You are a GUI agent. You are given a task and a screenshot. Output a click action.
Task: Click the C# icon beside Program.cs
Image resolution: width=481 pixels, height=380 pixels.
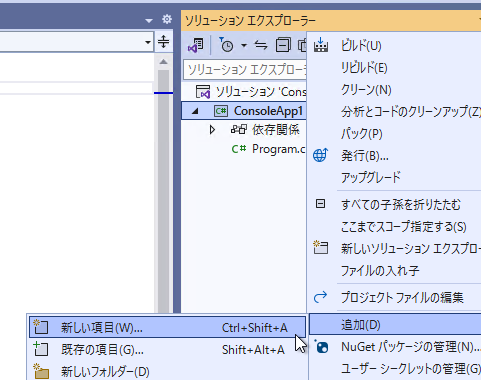(x=239, y=149)
